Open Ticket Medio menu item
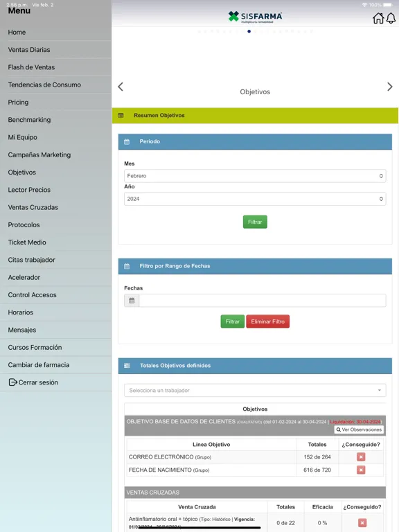This screenshot has height=532, width=399. click(x=55, y=242)
